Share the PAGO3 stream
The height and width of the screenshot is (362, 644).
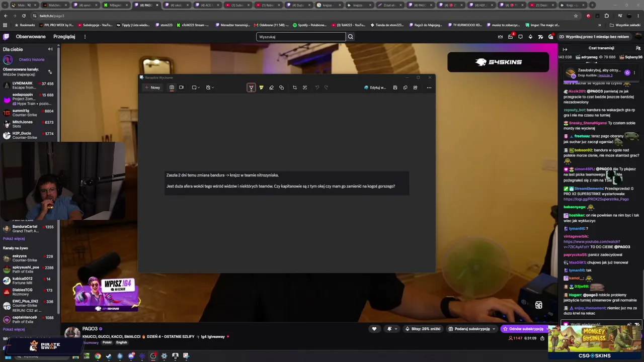tap(542, 338)
